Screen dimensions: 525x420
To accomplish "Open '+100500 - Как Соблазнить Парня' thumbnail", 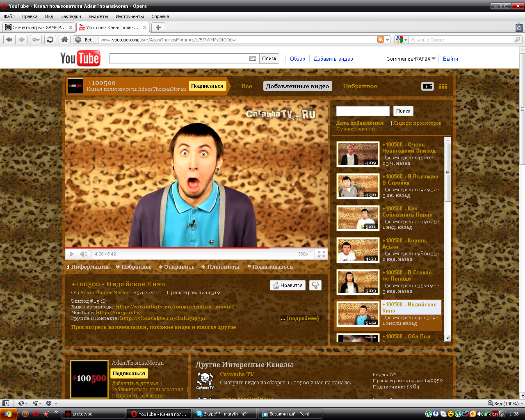I will [x=358, y=218].
